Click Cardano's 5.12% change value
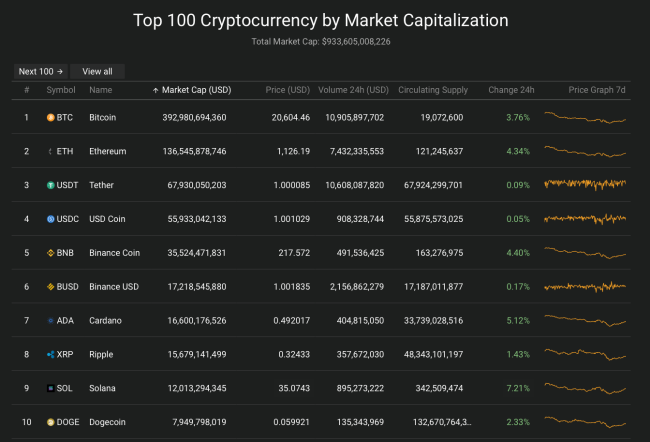The image size is (650, 442). click(518, 321)
